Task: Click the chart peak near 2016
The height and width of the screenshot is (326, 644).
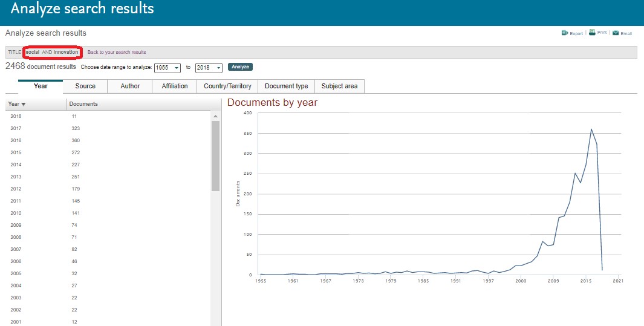Action: [x=591, y=129]
